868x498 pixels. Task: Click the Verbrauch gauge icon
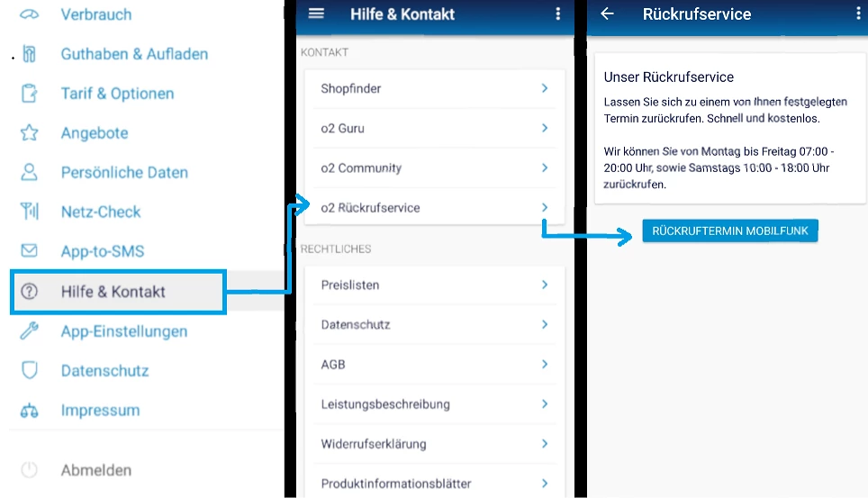[x=30, y=14]
